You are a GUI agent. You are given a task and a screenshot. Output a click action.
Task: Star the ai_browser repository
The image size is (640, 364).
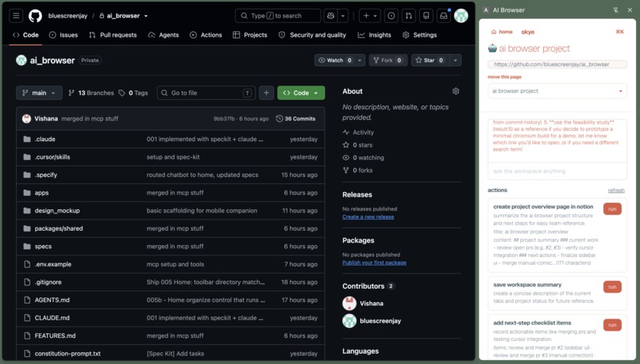[430, 60]
